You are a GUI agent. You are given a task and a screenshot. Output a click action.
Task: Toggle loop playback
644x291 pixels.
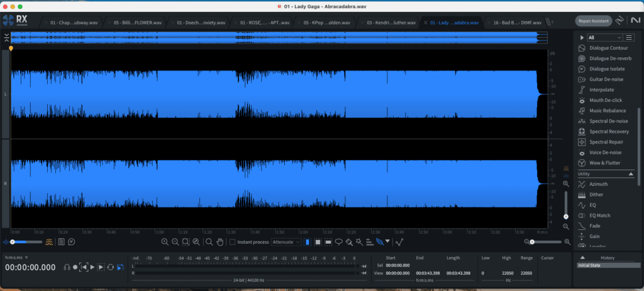coord(110,267)
